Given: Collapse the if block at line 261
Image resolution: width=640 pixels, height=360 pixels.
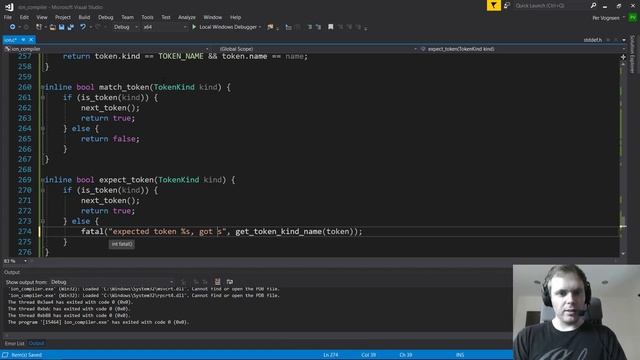Looking at the screenshot, I should click(42, 98).
